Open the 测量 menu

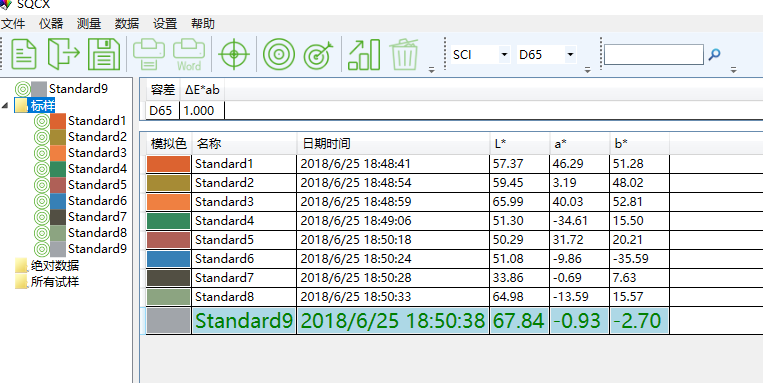pyautogui.click(x=89, y=24)
